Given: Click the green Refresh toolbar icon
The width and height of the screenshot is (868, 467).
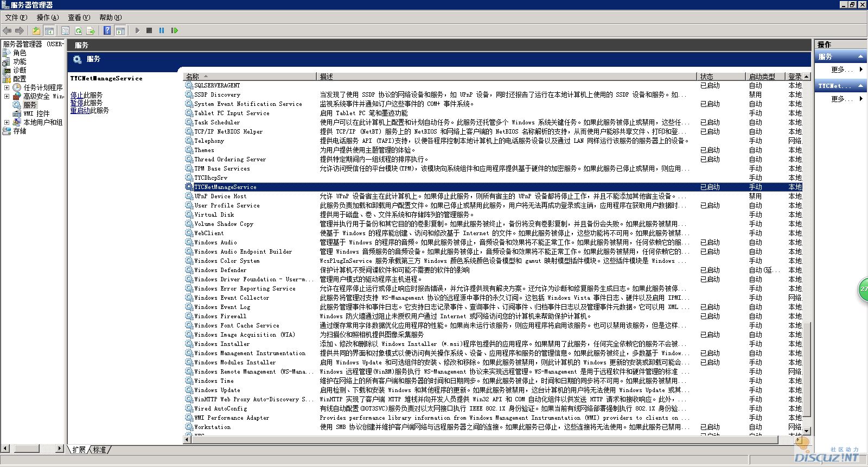Looking at the screenshot, I should pyautogui.click(x=78, y=30).
